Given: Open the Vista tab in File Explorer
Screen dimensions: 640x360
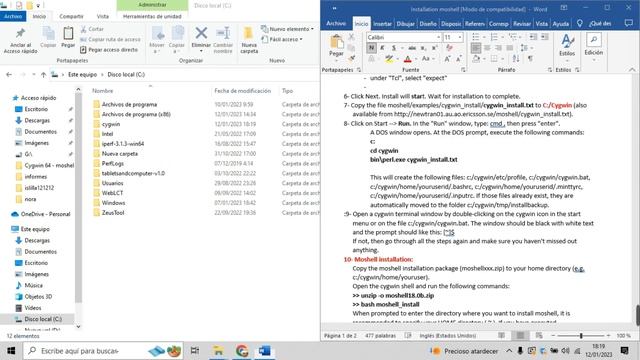Looking at the screenshot, I should (102, 16).
